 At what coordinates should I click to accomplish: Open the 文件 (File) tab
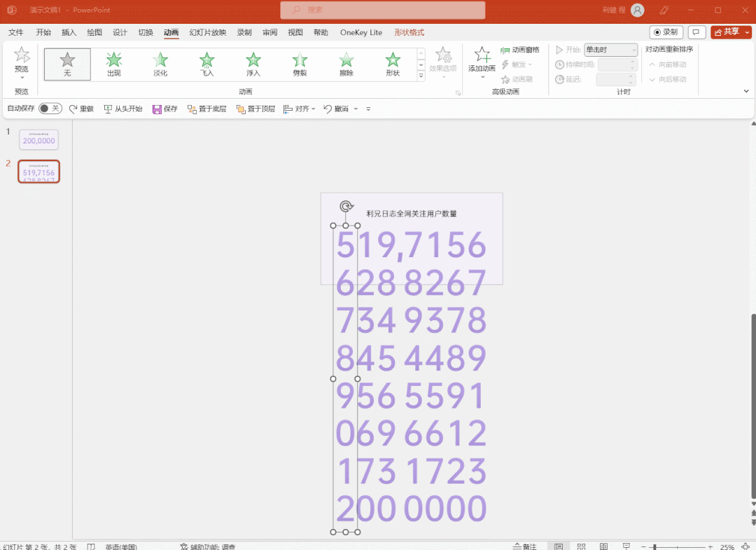pyautogui.click(x=16, y=32)
